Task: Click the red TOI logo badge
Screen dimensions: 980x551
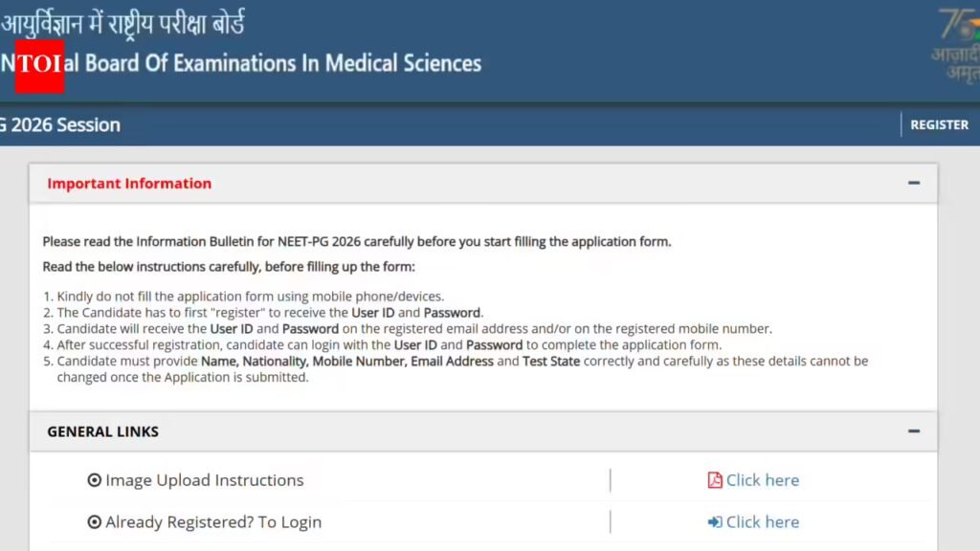Action: (x=39, y=66)
